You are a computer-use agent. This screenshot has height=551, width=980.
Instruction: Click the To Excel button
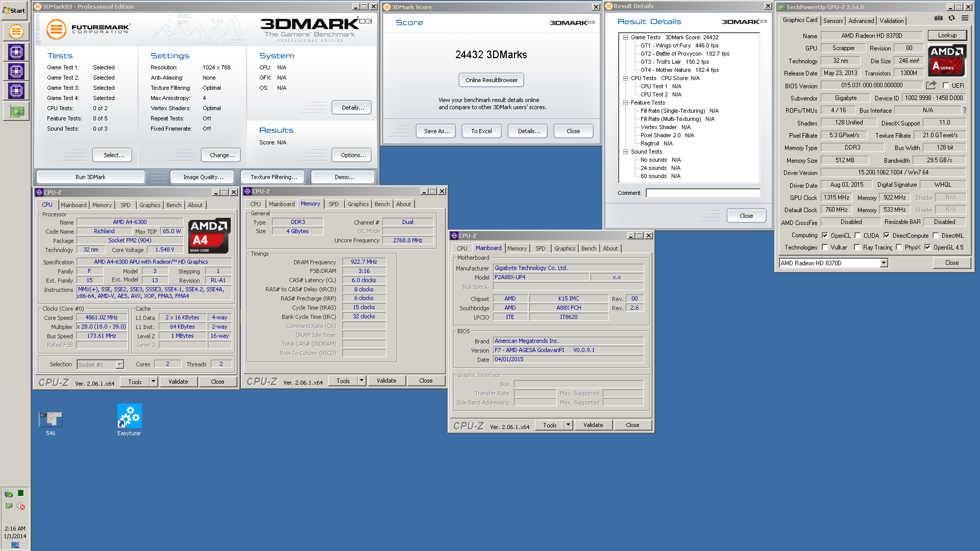[x=481, y=131]
